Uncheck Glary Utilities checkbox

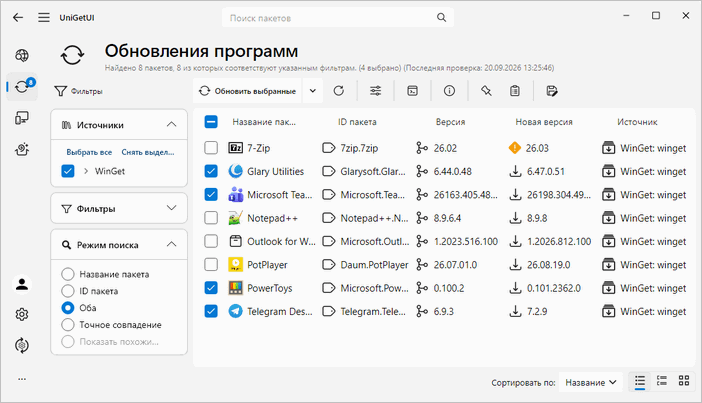211,171
